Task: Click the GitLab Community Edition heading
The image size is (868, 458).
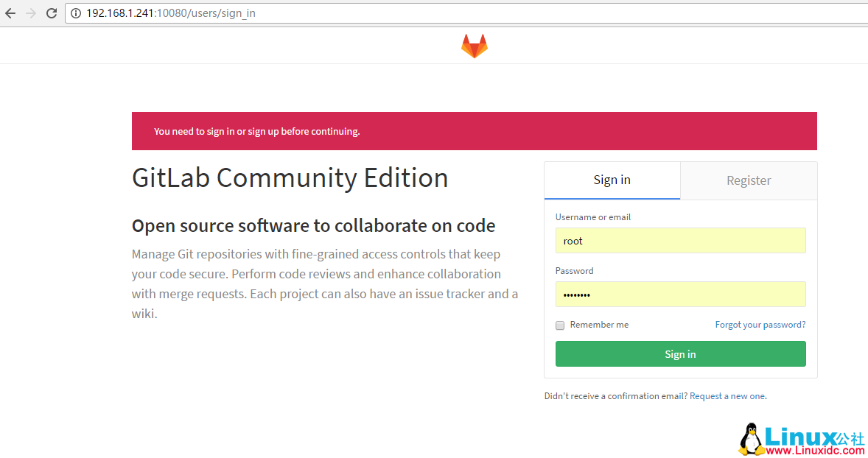Action: 290,177
